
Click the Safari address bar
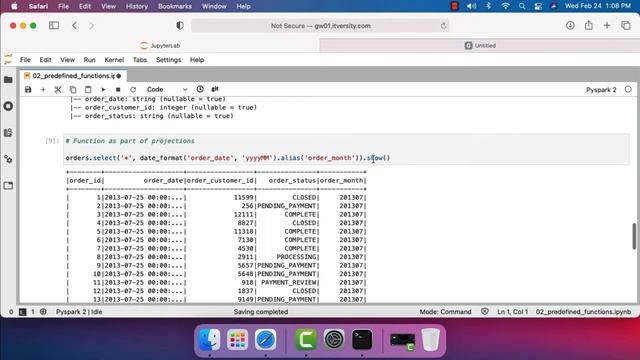pyautogui.click(x=320, y=26)
